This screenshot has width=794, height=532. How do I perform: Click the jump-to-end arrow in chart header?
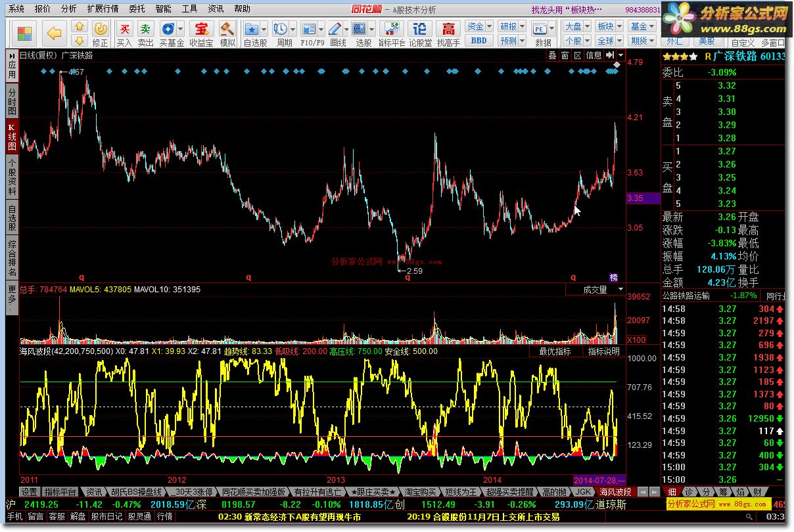click(x=610, y=55)
